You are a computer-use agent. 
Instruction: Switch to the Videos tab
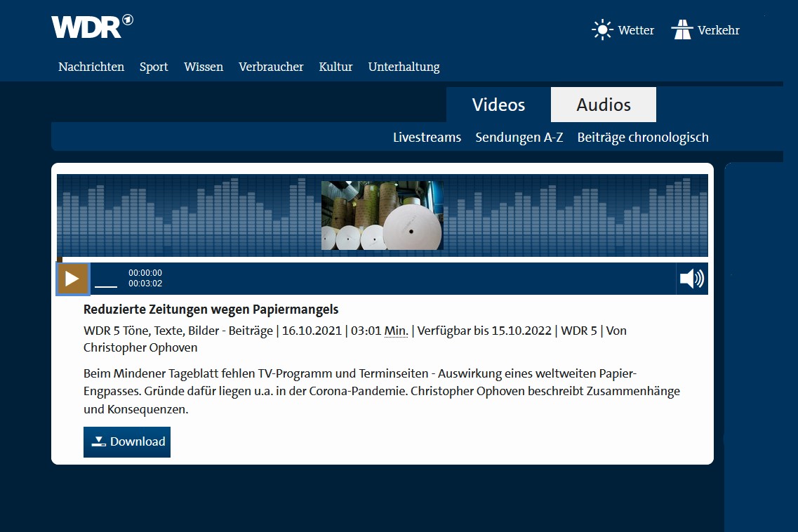coord(498,105)
